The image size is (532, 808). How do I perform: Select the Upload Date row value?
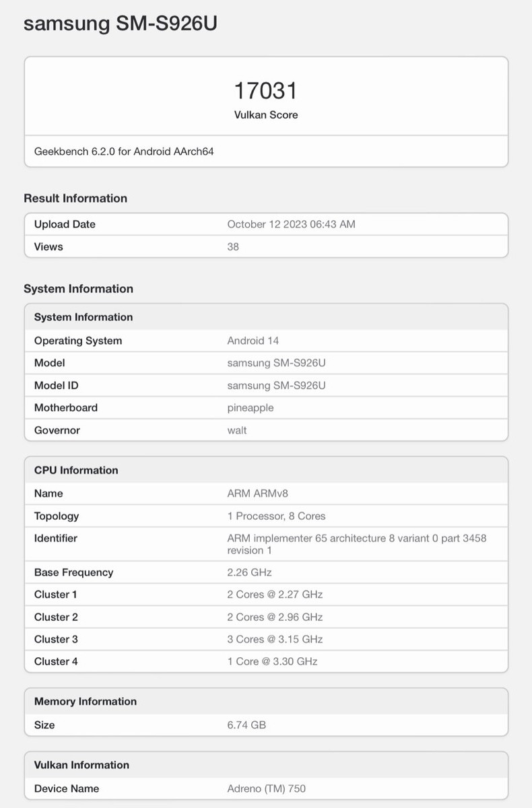pos(291,224)
